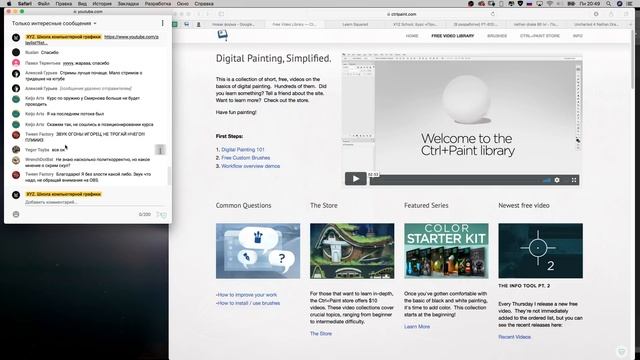Reload the page with the refresh icon
640x360 pixels.
point(493,14)
